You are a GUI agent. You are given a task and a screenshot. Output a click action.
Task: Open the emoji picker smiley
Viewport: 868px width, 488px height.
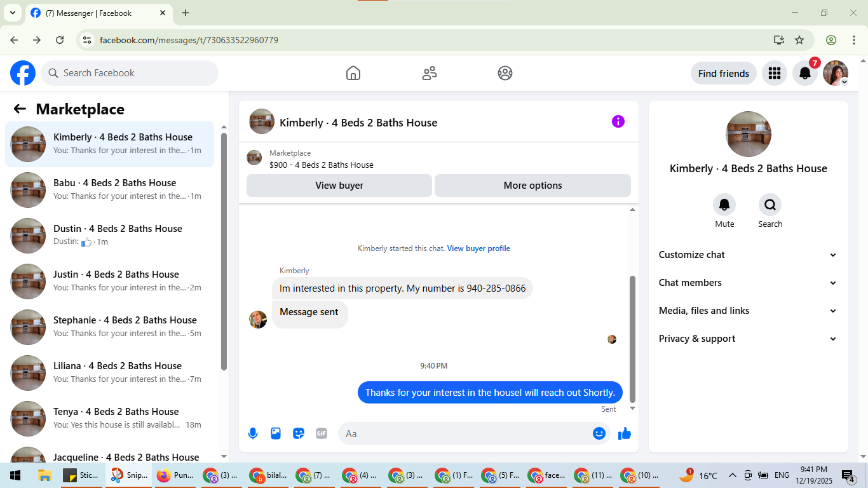599,433
